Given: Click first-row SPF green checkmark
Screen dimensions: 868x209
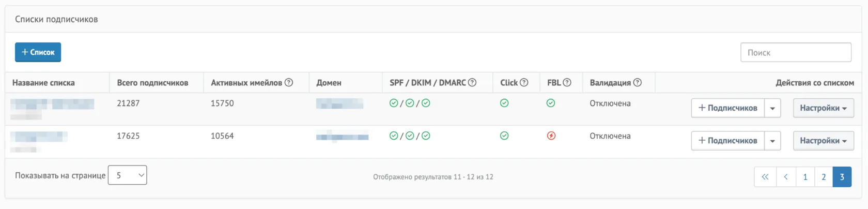Looking at the screenshot, I should click(x=394, y=103).
